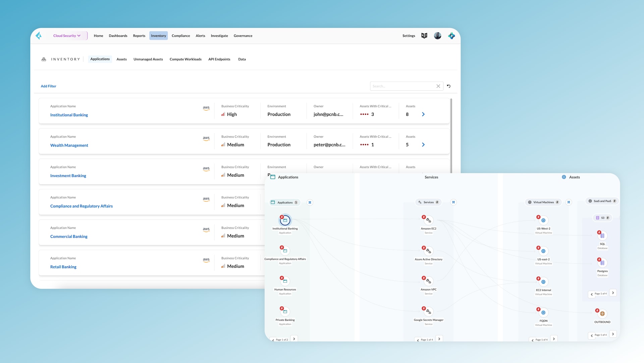Click the Add Filter link
The width and height of the screenshot is (644, 363).
pos(49,86)
